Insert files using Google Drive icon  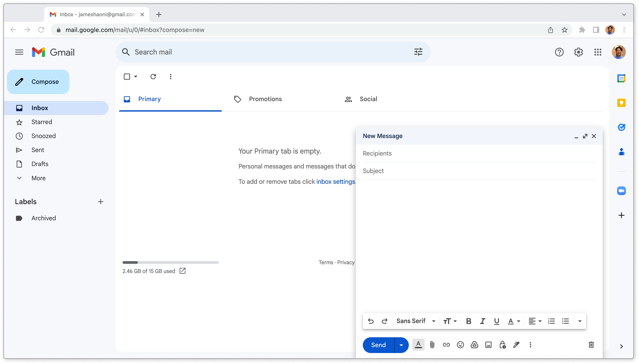[474, 345]
